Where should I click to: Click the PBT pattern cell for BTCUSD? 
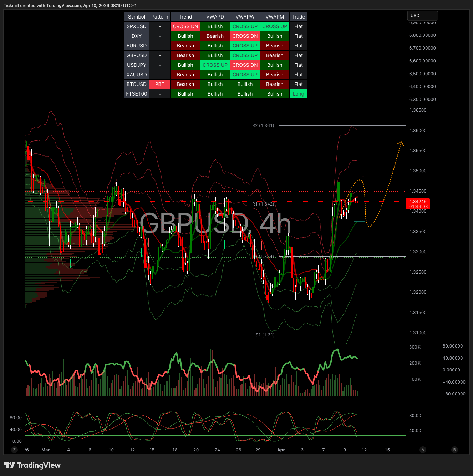[x=159, y=84]
